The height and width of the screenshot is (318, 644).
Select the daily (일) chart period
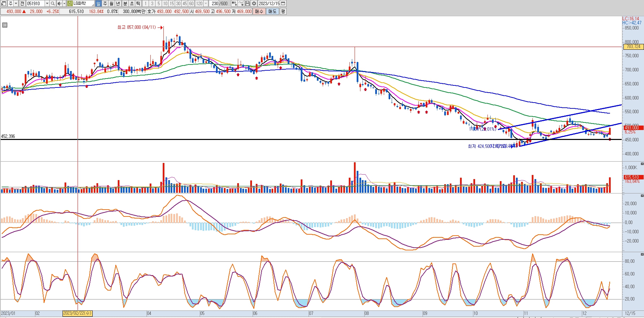click(98, 3)
